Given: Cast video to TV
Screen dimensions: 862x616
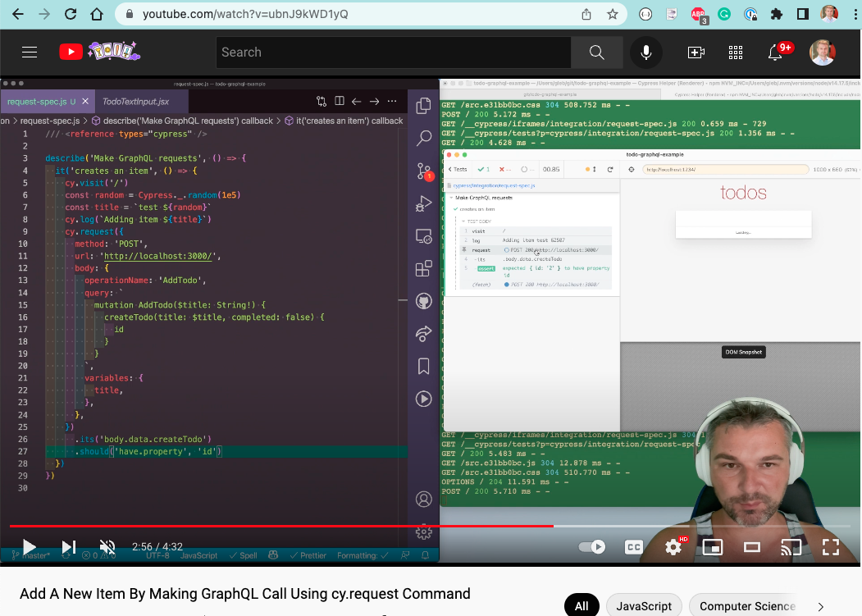Looking at the screenshot, I should coord(791,547).
